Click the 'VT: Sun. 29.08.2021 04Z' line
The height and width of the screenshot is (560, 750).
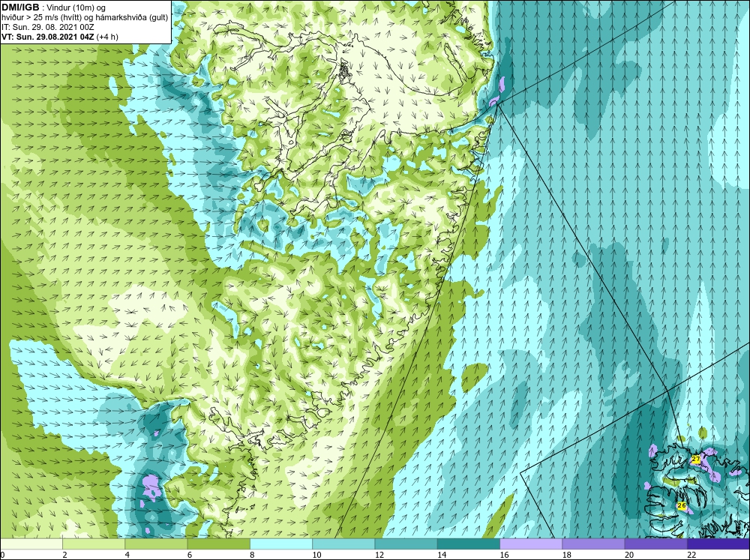point(48,37)
